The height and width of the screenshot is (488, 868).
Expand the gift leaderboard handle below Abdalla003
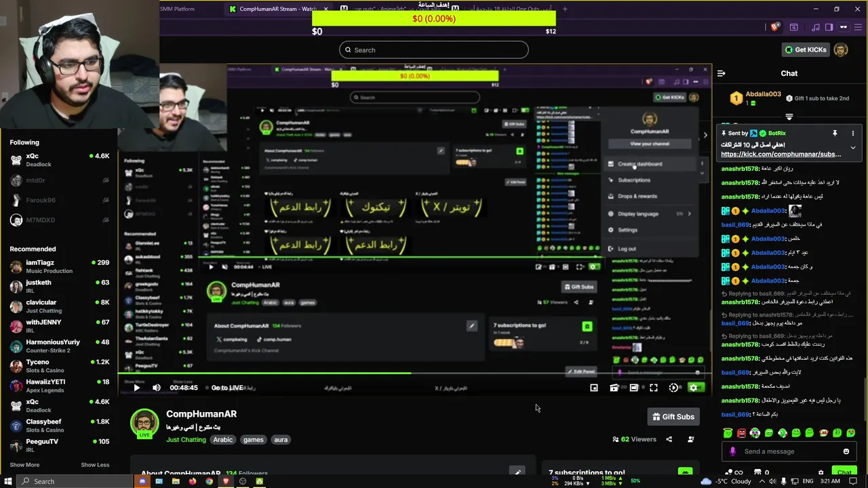789,117
